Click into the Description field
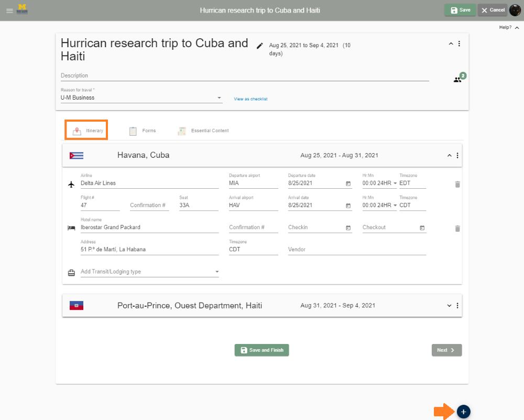Viewport: 524px width, 420px height. (244, 76)
